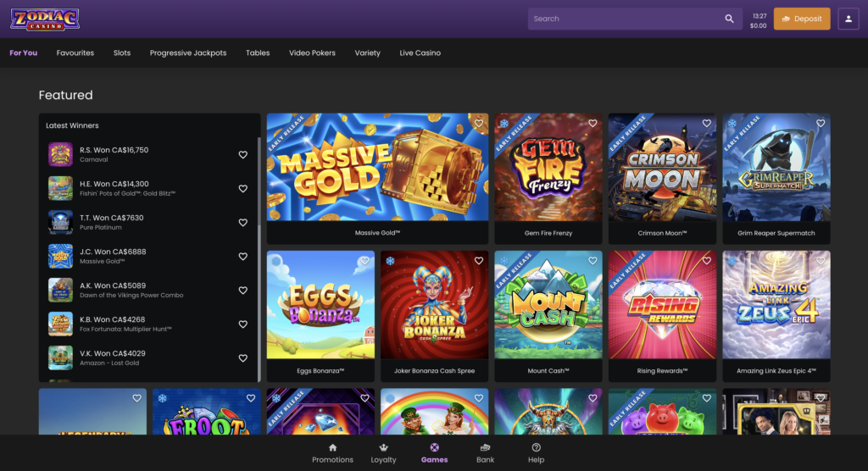Screen dimensions: 868x471
Task: Click the Zodiac Casino logo
Action: coord(45,19)
